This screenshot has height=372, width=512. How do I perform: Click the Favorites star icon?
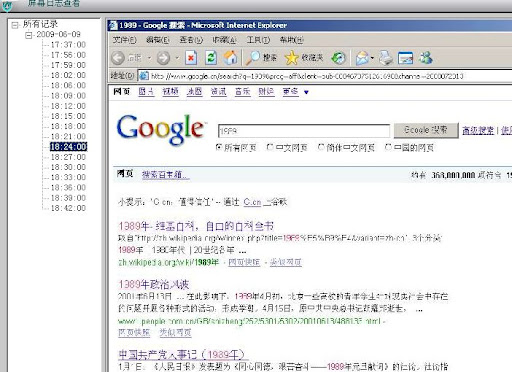tap(291, 58)
